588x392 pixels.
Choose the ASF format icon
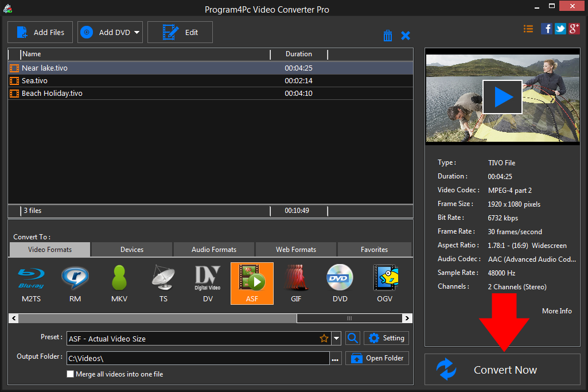(252, 283)
